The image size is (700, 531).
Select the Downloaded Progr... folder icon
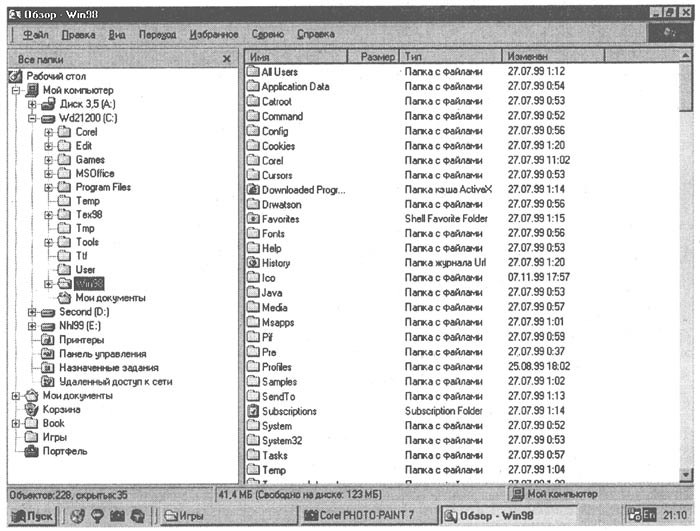[x=253, y=190]
